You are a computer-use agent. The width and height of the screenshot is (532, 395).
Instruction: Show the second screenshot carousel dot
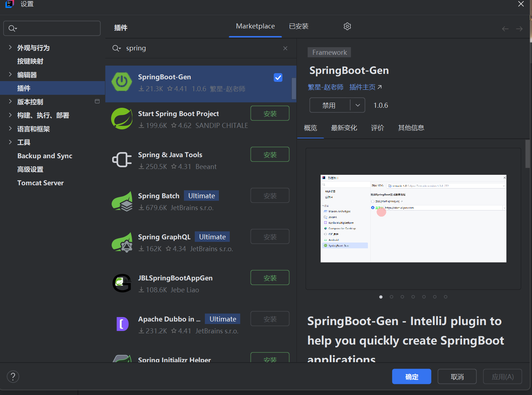[392, 297]
